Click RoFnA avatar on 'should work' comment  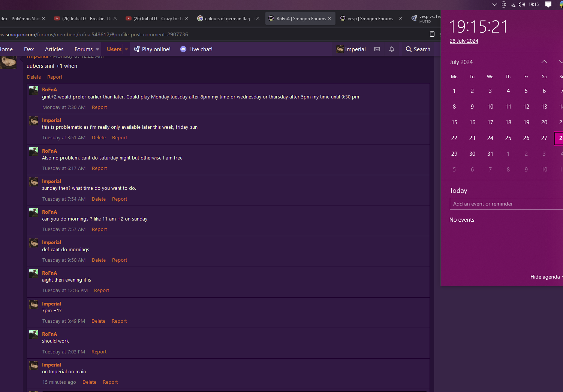(x=34, y=335)
